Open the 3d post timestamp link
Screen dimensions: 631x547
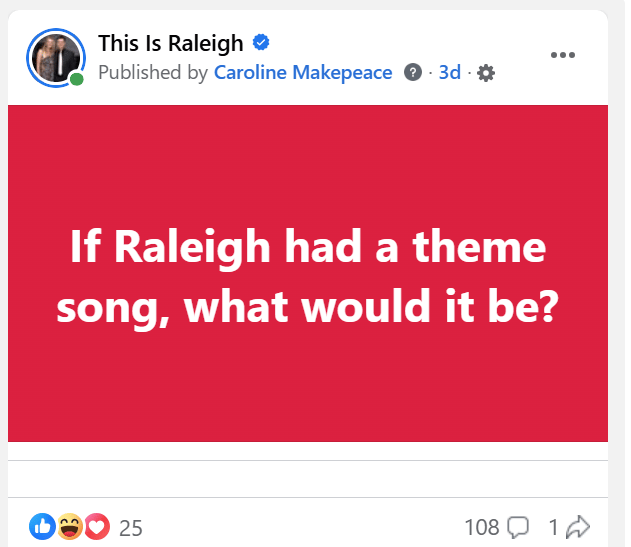point(450,73)
